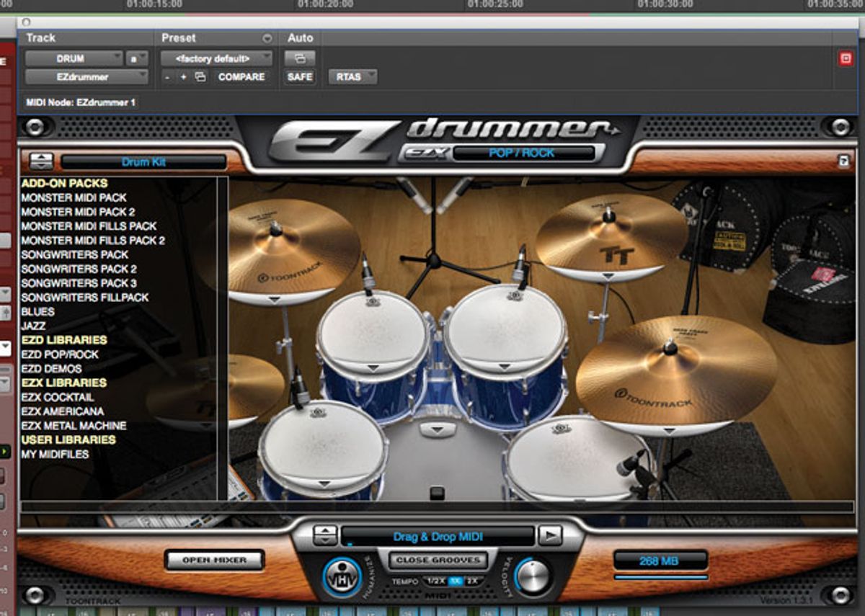Open left rack tom drum selector
Screen dimensions: 865x616
(x=373, y=367)
